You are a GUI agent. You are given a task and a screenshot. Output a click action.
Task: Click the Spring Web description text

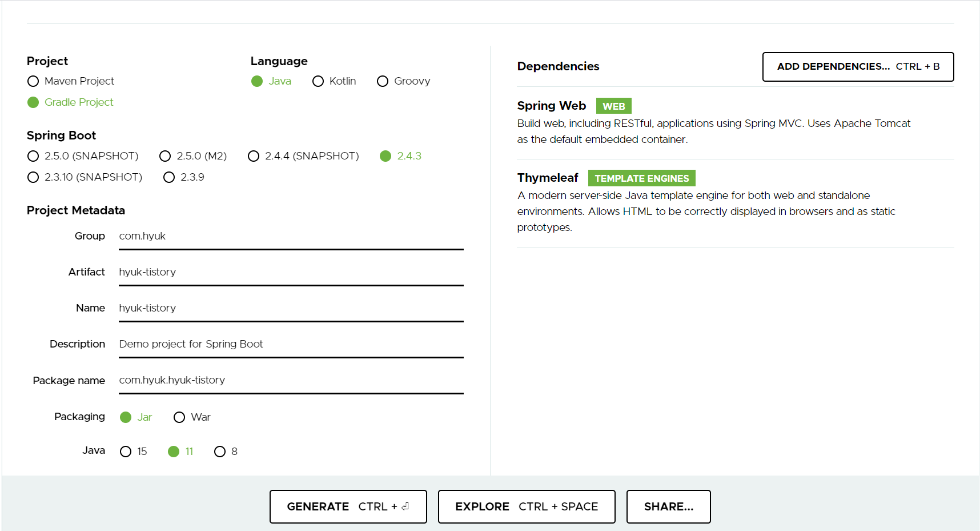click(714, 131)
